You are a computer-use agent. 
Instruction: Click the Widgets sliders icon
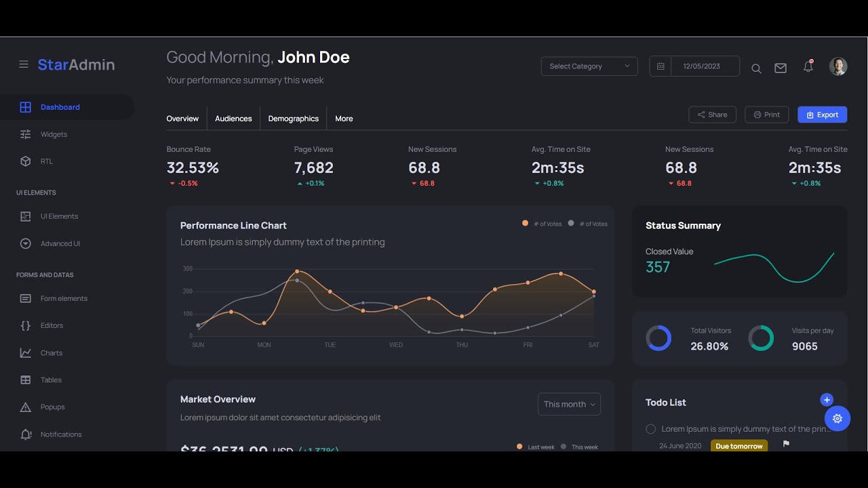point(26,134)
